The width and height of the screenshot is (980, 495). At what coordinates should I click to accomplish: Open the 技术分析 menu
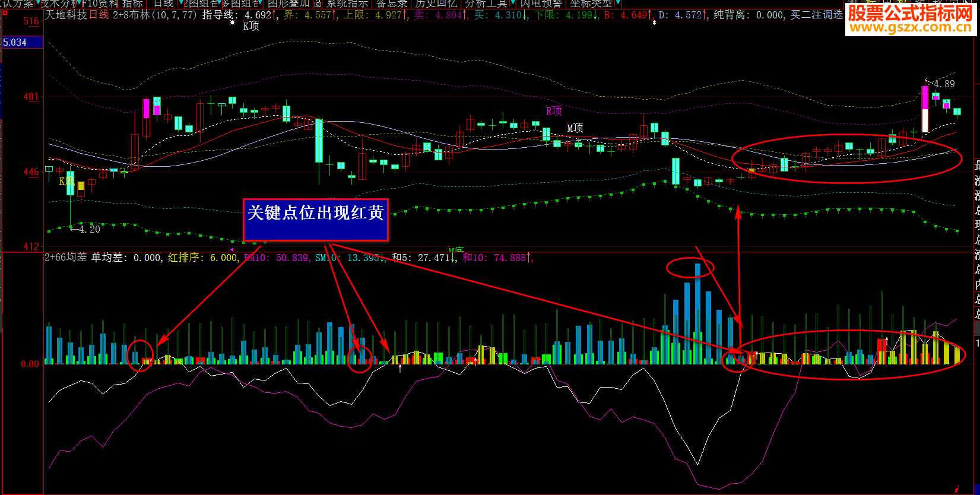(59, 3)
